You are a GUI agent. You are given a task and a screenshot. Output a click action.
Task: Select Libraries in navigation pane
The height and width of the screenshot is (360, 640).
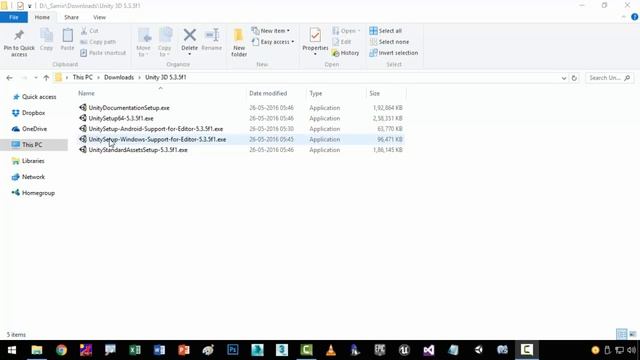(x=28, y=161)
